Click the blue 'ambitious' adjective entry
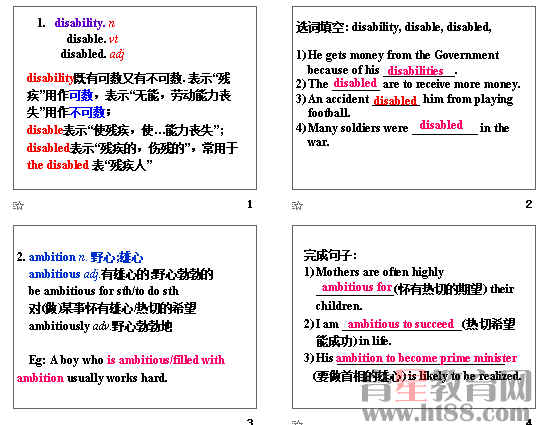This screenshot has height=425, width=547. 54,274
